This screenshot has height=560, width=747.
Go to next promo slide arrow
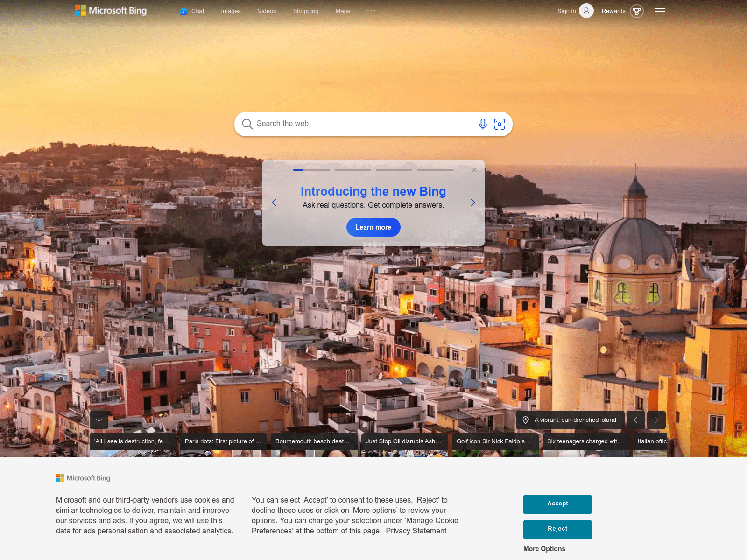coord(473,203)
